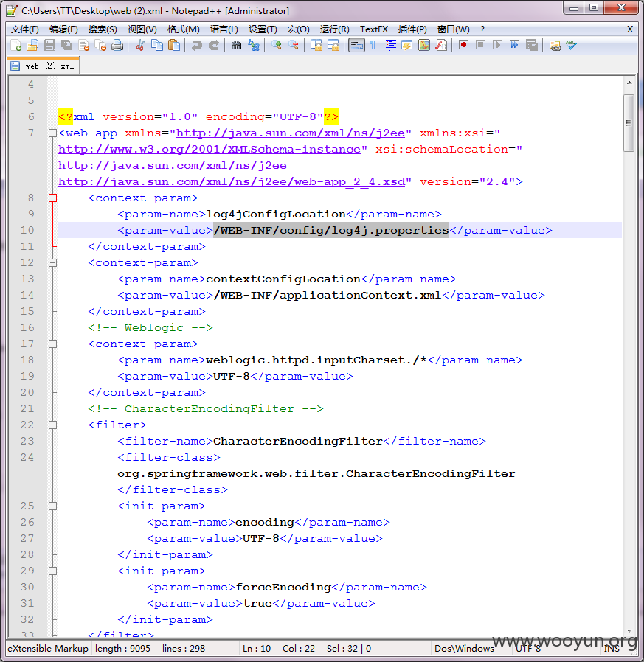Click the Save All icon
Image resolution: width=644 pixels, height=662 pixels.
[66, 45]
